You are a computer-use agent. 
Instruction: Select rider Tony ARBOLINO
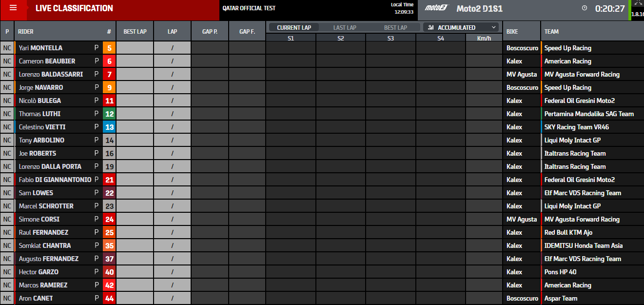tap(41, 140)
